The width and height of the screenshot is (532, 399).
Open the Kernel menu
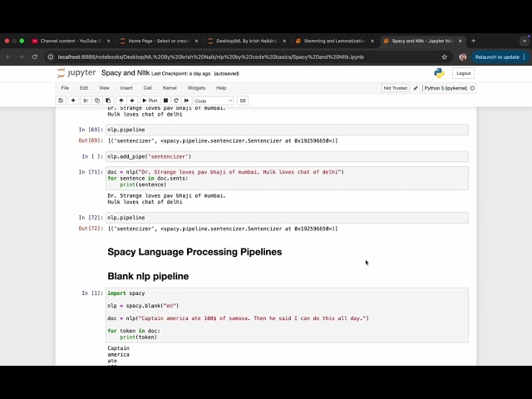coord(170,88)
